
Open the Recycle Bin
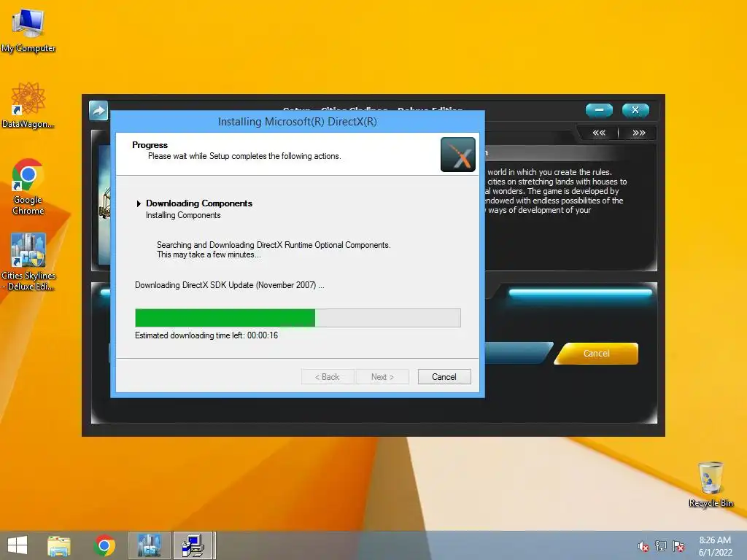pos(711,484)
